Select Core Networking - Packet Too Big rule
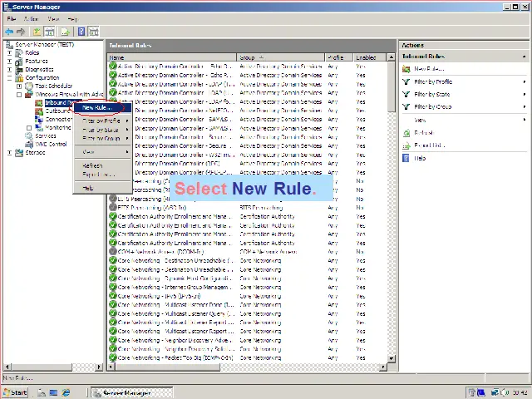The image size is (532, 399). click(x=247, y=357)
